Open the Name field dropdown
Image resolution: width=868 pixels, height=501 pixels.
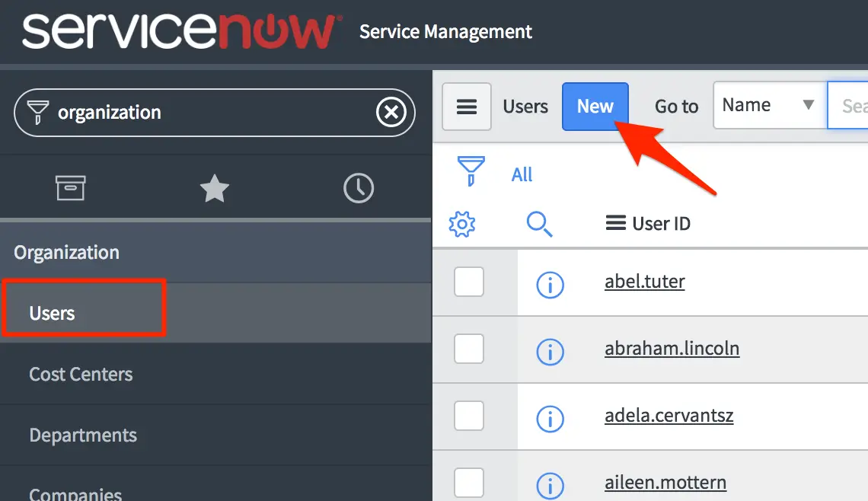pos(770,105)
